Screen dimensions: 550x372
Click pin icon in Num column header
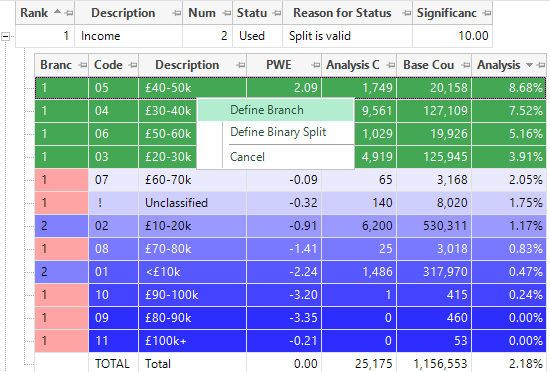tap(227, 13)
